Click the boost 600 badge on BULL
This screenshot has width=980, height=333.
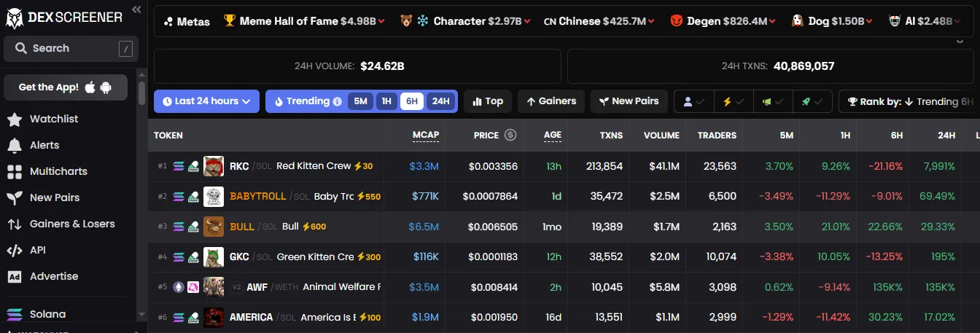[314, 227]
